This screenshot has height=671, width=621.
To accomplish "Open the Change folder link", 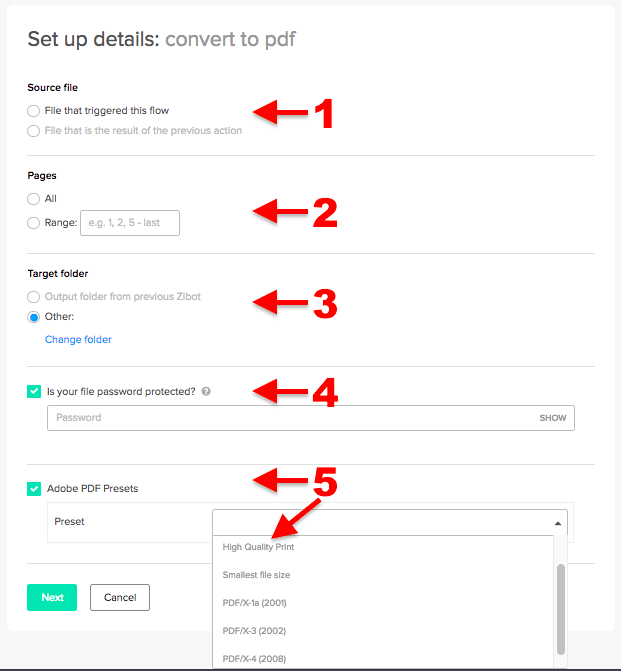I will pyautogui.click(x=78, y=340).
